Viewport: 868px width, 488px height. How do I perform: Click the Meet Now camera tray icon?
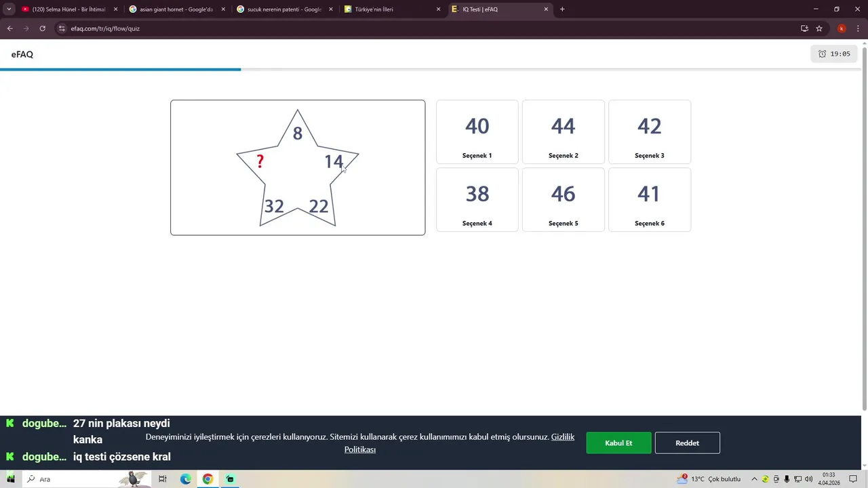point(776,479)
